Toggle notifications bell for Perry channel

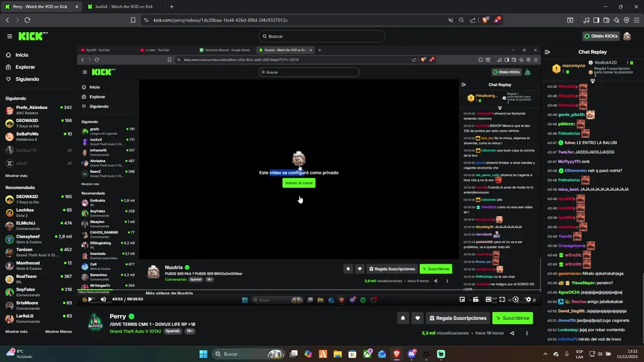click(x=403, y=318)
